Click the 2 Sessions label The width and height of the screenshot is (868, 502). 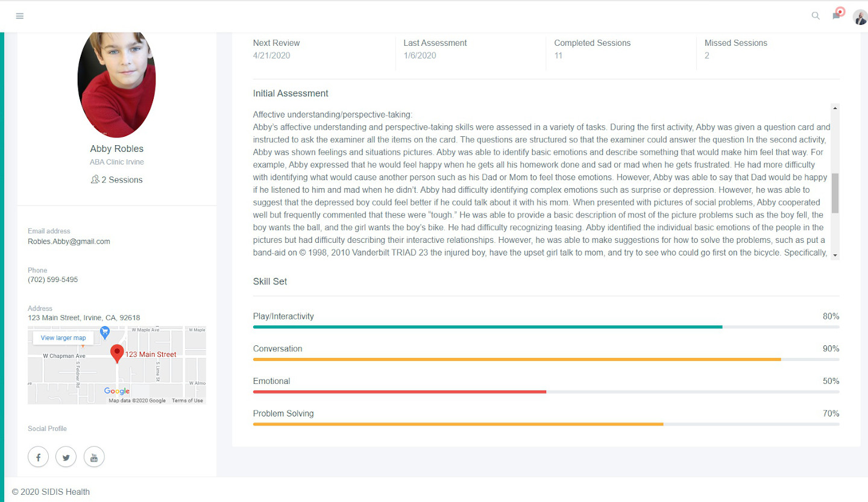pos(117,180)
